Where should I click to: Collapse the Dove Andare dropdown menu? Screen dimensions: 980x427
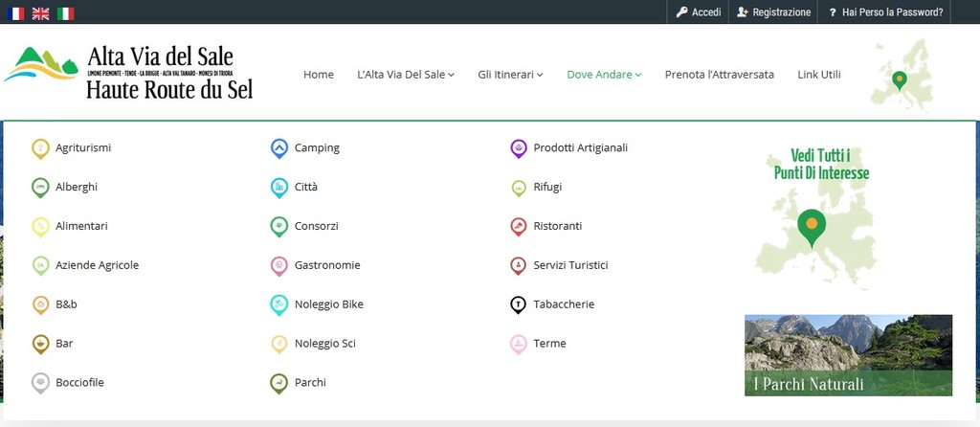[604, 75]
